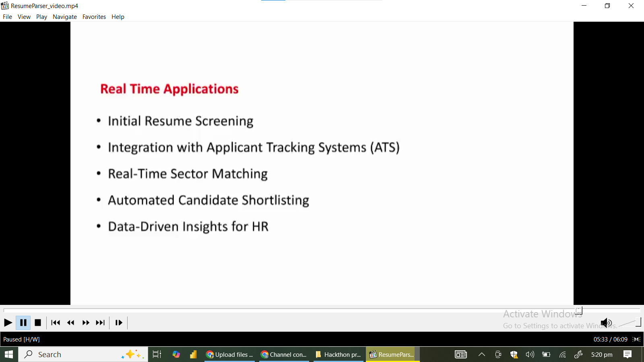The width and height of the screenshot is (644, 362).
Task: Open Windows Security tray icon
Action: tap(514, 354)
